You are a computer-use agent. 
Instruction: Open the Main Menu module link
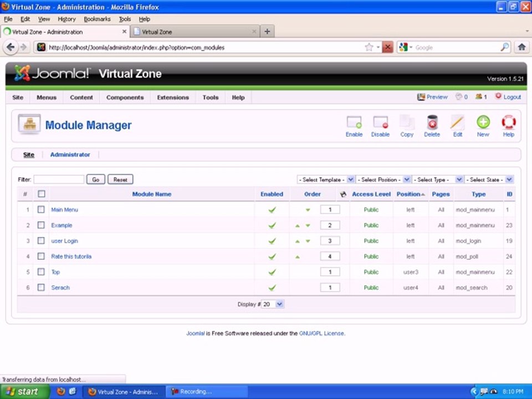(x=64, y=209)
